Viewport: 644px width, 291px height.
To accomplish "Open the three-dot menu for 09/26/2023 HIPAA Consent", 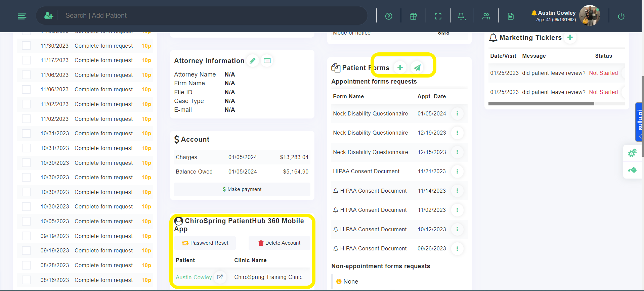I will point(457,248).
